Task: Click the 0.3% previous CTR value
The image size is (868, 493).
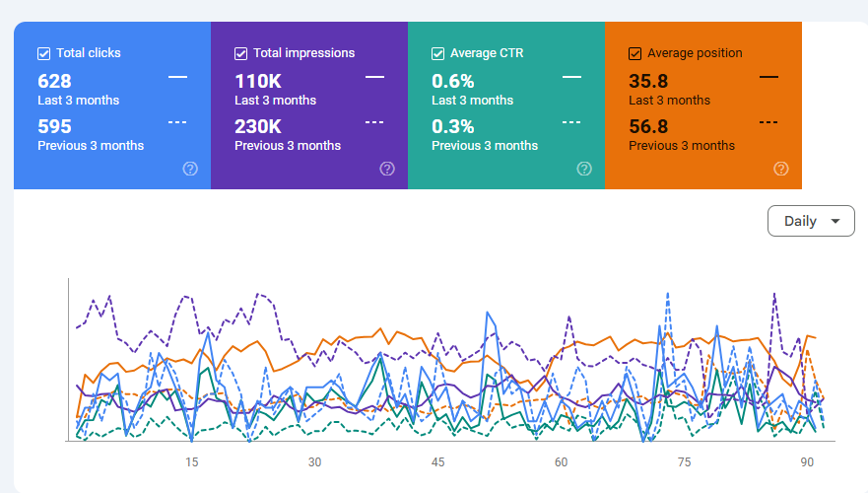Action: click(453, 126)
